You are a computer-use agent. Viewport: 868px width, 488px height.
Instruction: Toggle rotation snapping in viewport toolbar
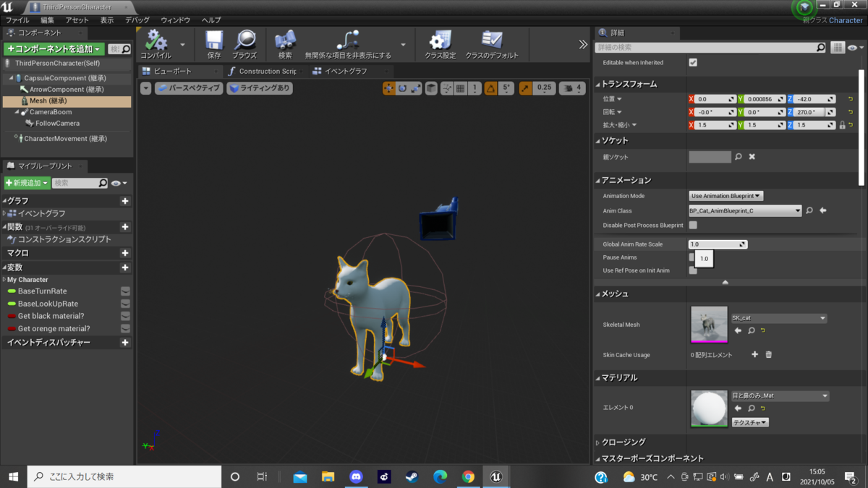[x=491, y=88]
